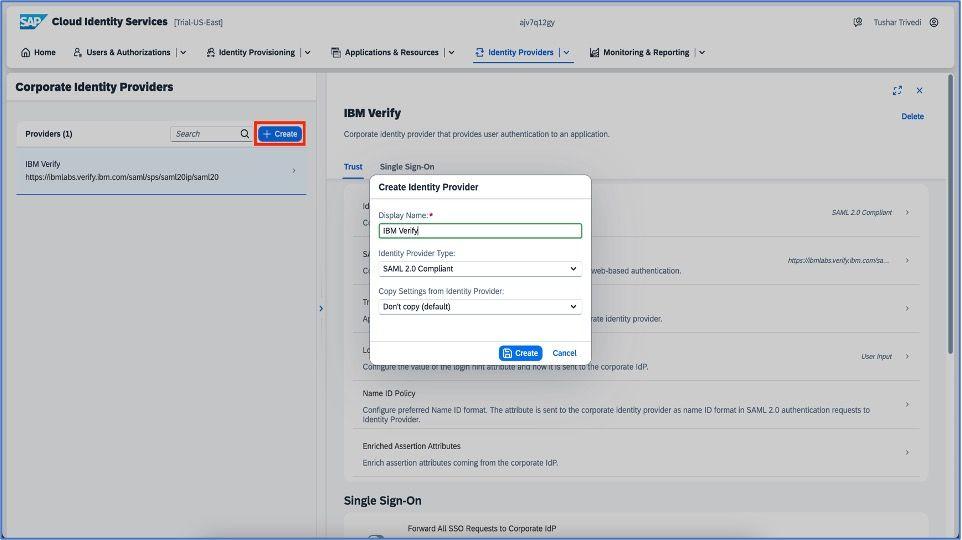Click Create button in dialog

pyautogui.click(x=520, y=353)
